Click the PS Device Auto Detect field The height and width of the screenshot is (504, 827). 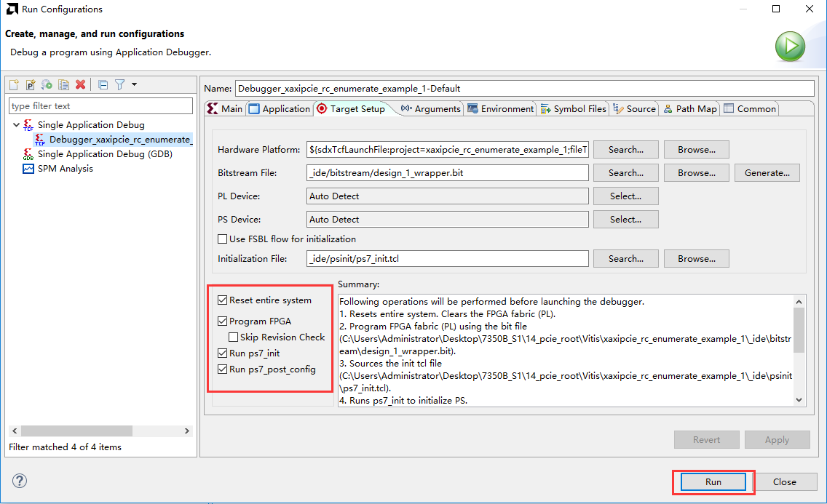click(447, 219)
